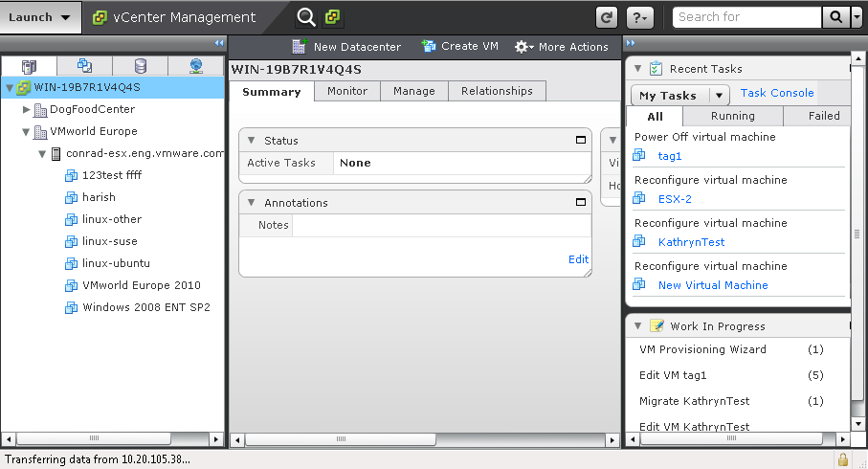The image size is (868, 469).
Task: Collapse the left navigation panel
Action: click(x=219, y=43)
